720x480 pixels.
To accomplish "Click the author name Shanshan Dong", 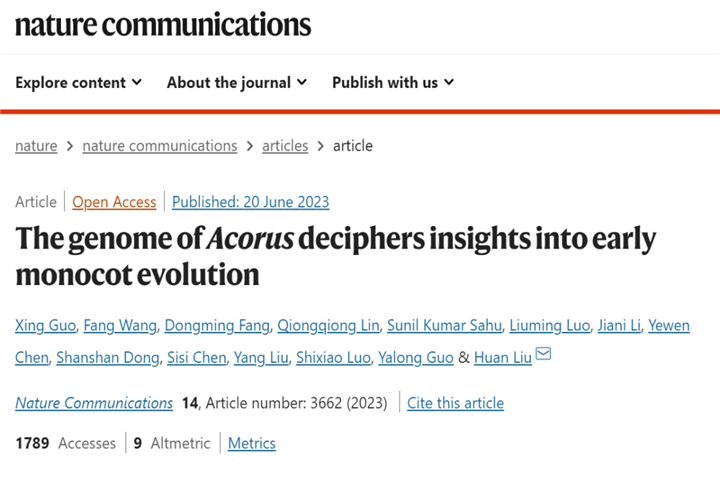I will pyautogui.click(x=108, y=358).
